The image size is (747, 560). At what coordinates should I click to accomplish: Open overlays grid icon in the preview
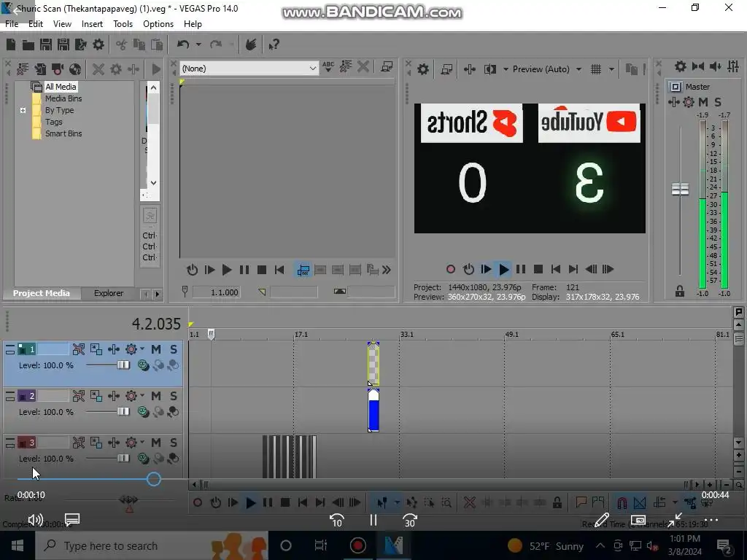(596, 69)
